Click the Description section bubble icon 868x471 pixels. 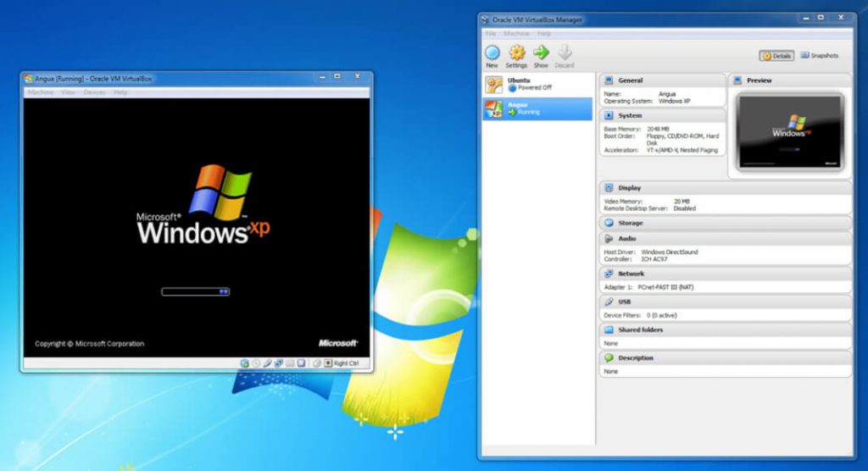609,358
